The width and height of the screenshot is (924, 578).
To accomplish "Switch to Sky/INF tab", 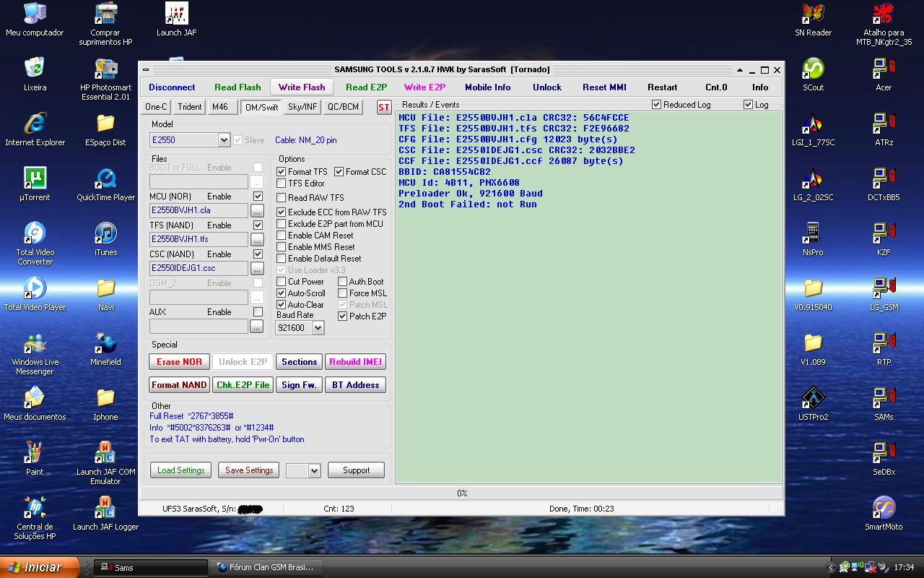I will click(302, 107).
